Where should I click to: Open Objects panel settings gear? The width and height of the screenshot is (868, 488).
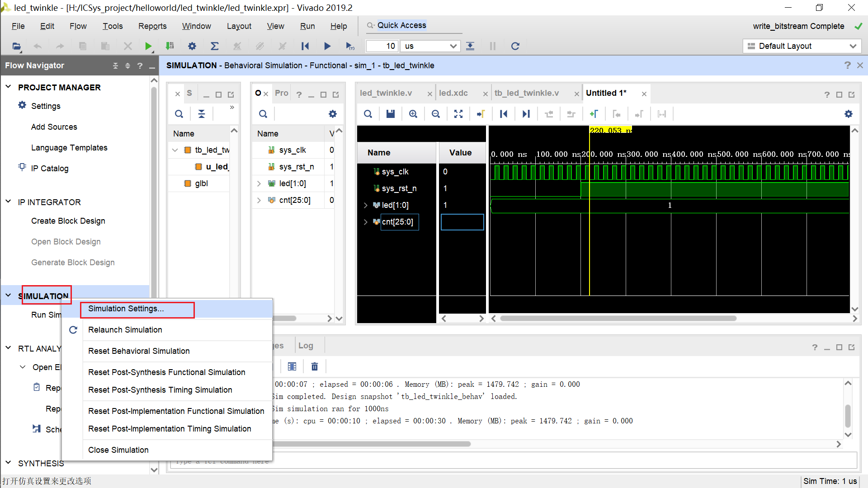333,114
